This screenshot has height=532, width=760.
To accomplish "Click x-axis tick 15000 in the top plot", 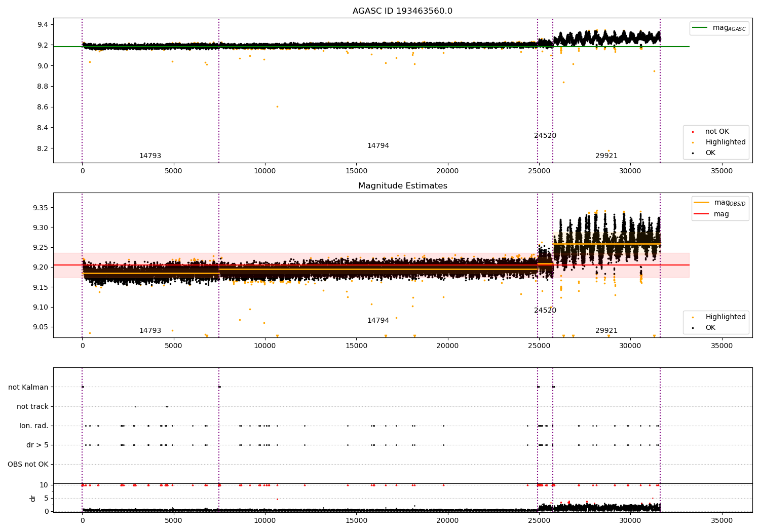I will pyautogui.click(x=356, y=171).
